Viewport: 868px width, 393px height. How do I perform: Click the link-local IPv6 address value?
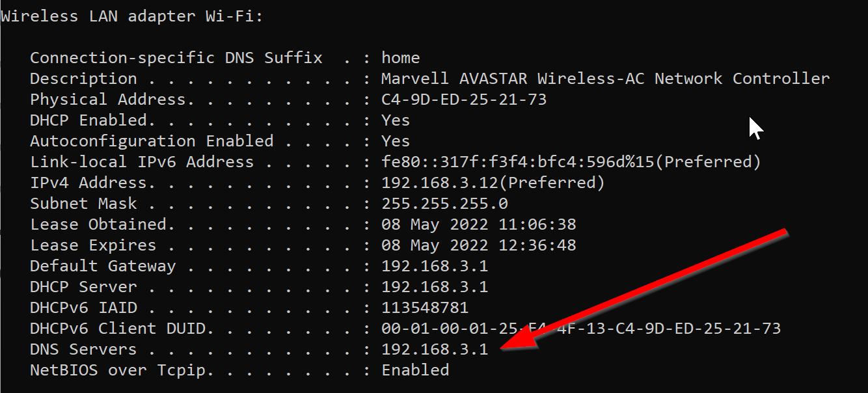[x=571, y=162]
